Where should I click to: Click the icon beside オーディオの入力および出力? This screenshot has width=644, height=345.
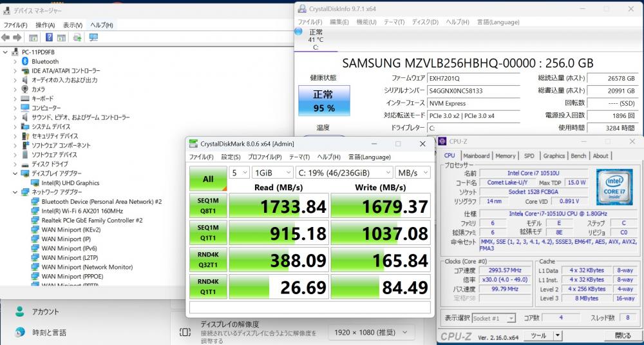[x=25, y=80]
